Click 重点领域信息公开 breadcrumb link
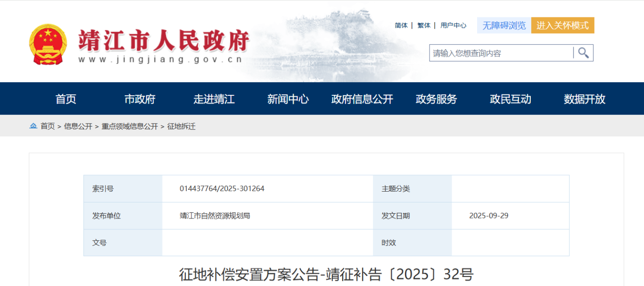The width and height of the screenshot is (644, 286). pos(130,126)
